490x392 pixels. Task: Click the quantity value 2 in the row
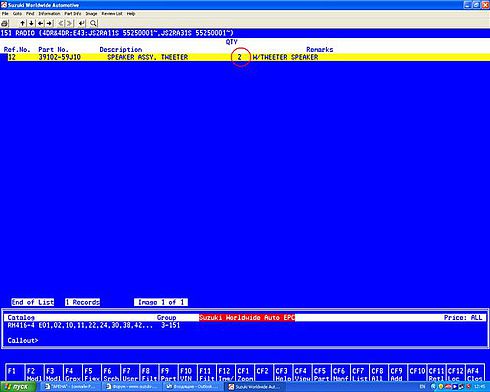pyautogui.click(x=240, y=57)
